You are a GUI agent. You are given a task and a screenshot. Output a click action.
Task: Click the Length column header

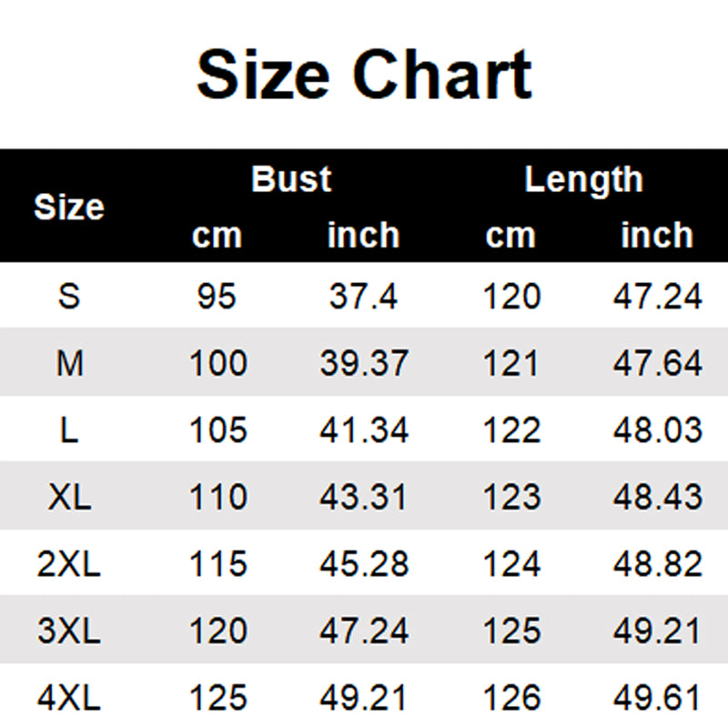[583, 179]
